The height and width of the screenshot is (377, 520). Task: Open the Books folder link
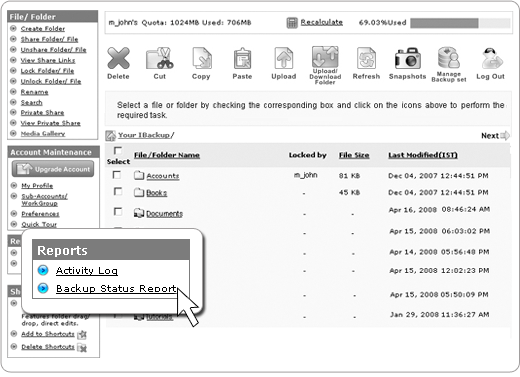pyautogui.click(x=157, y=193)
